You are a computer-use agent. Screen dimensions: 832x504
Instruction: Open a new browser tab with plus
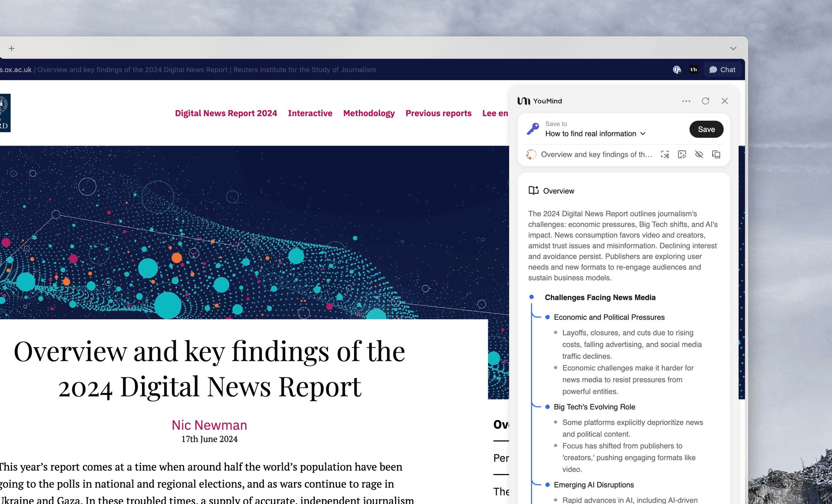pos(12,49)
